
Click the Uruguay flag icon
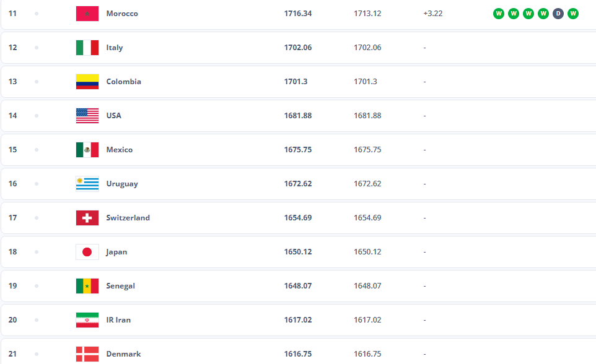click(x=87, y=184)
